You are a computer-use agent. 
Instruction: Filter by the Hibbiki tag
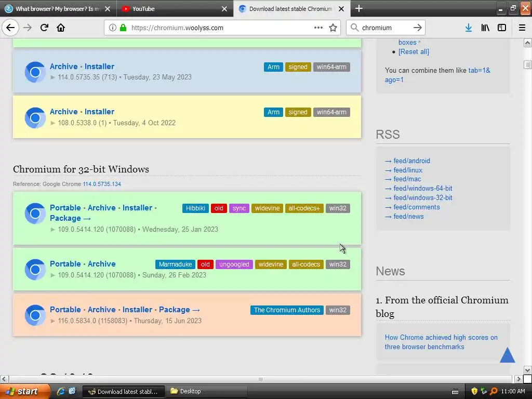tap(195, 208)
